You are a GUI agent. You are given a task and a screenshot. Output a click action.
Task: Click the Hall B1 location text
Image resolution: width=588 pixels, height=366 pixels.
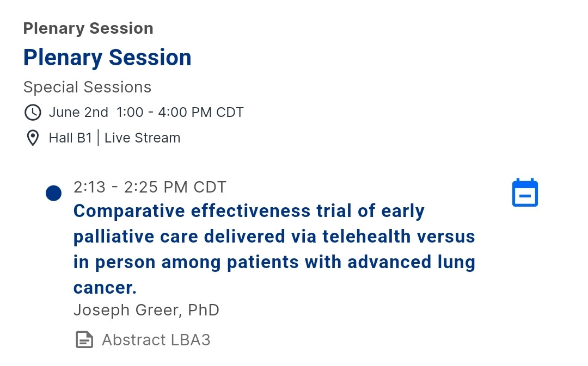pos(70,138)
